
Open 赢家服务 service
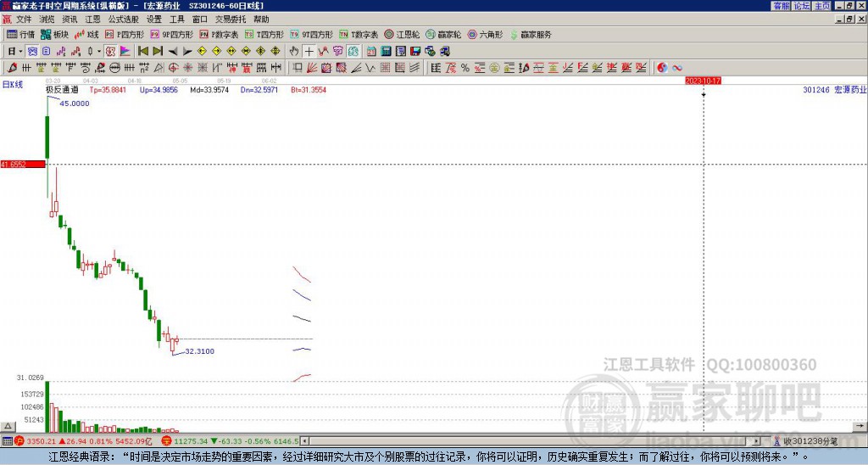tap(531, 34)
